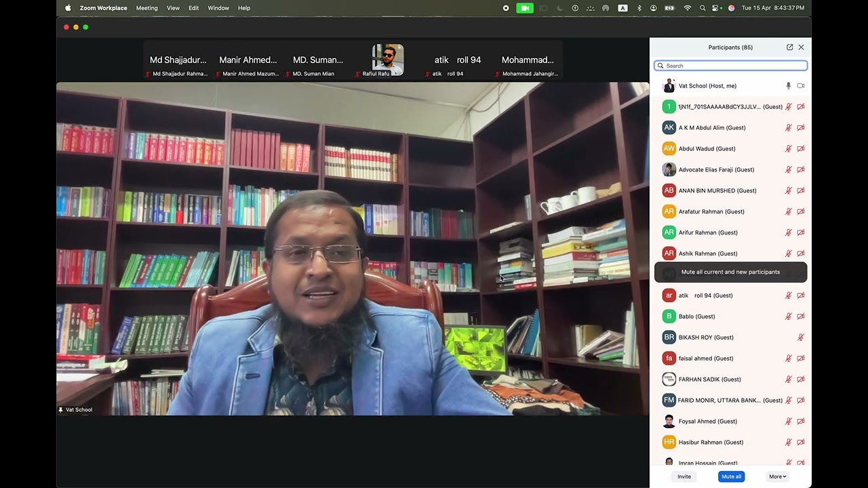Click Mohammad Jahangir video thumbnail

coord(528,61)
